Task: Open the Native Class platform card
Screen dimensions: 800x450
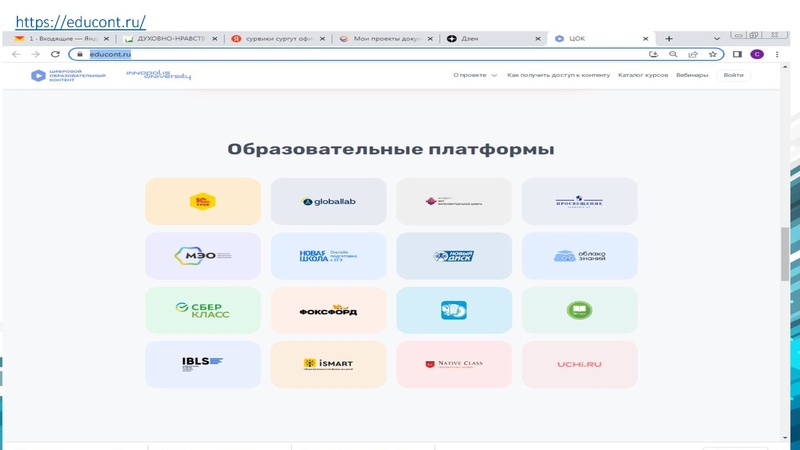Action: point(454,364)
